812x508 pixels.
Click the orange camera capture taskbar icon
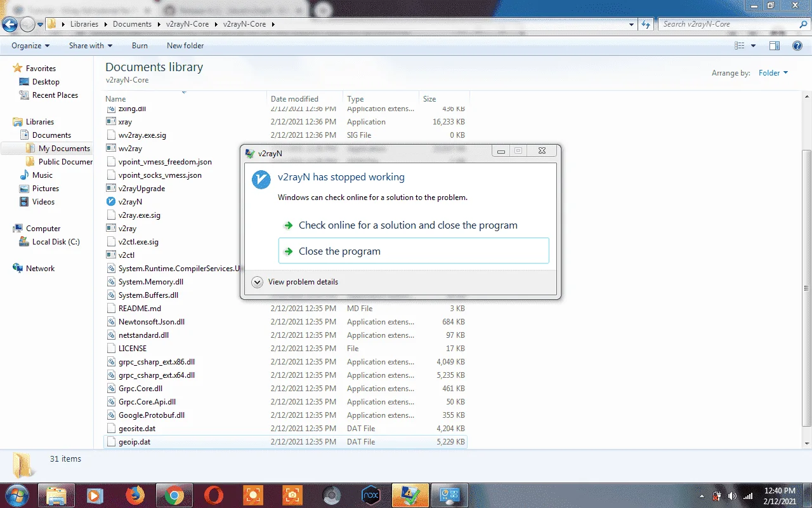pyautogui.click(x=292, y=495)
